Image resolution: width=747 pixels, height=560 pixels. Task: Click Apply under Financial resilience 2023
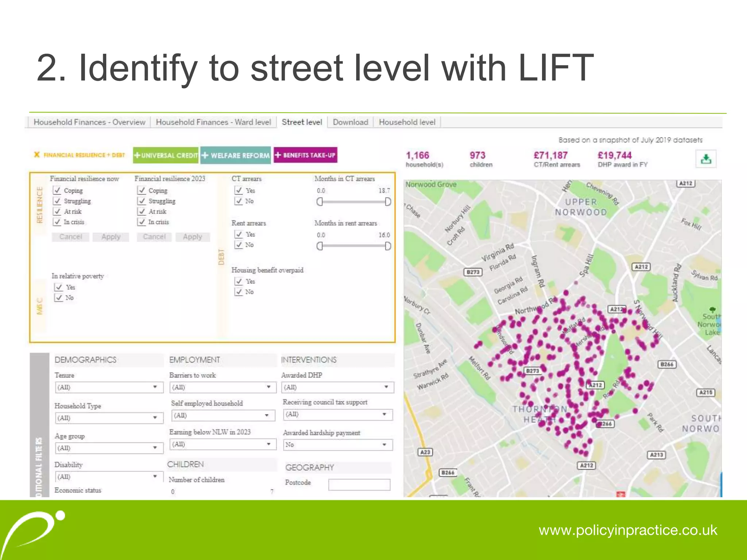click(193, 237)
